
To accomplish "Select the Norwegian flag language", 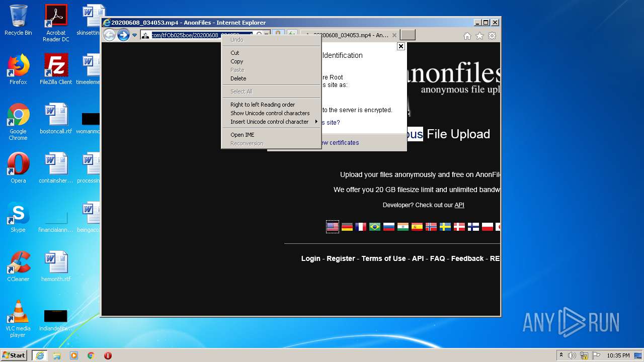I will pyautogui.click(x=431, y=227).
